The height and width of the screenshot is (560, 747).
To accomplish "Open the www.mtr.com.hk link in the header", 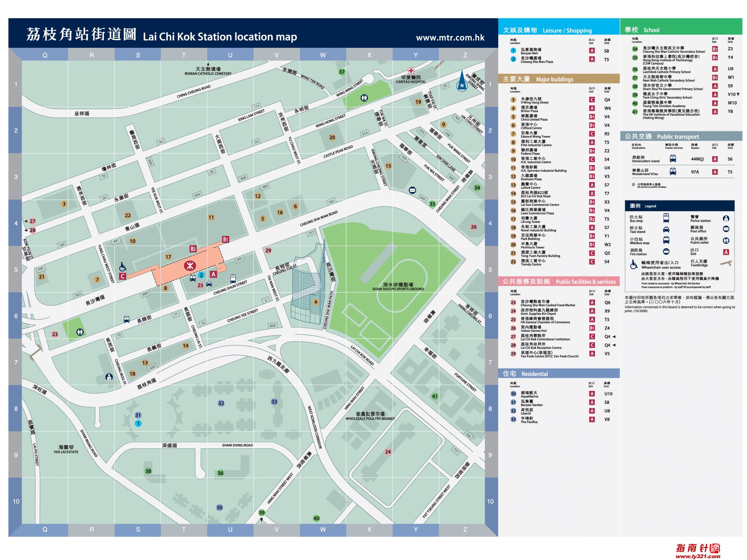I will [x=450, y=37].
